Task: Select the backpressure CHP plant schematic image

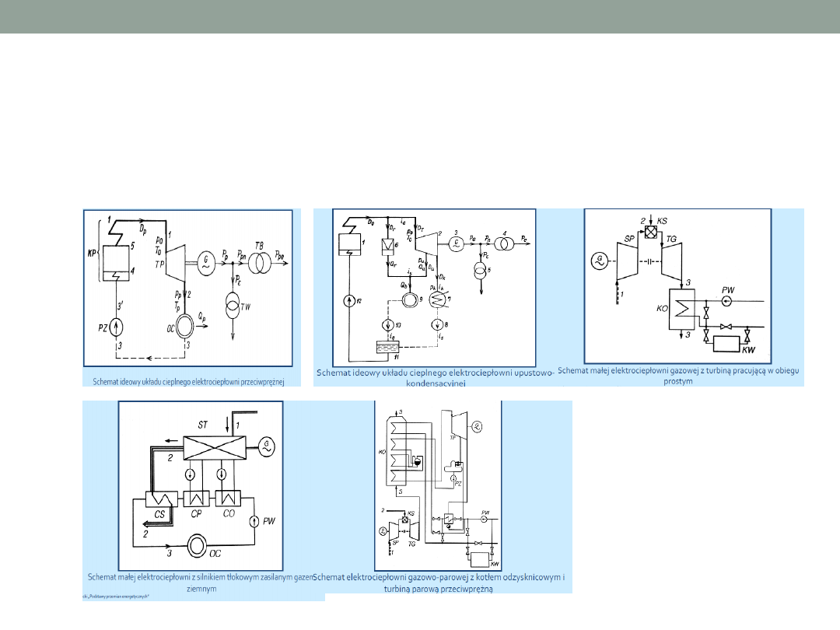Action: point(188,288)
